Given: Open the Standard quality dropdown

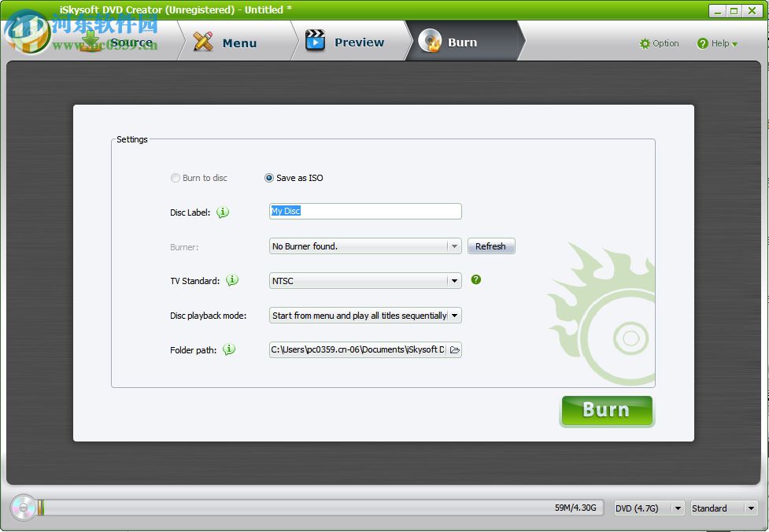Looking at the screenshot, I should click(x=724, y=508).
